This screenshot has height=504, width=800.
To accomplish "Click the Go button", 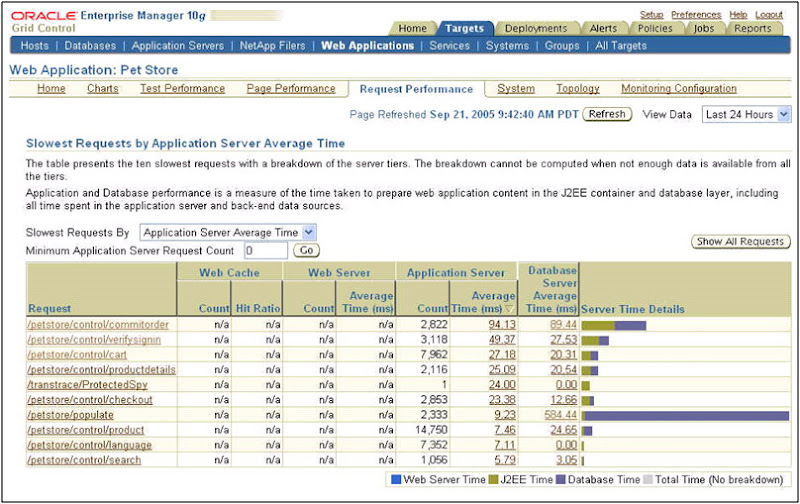I will pos(306,250).
